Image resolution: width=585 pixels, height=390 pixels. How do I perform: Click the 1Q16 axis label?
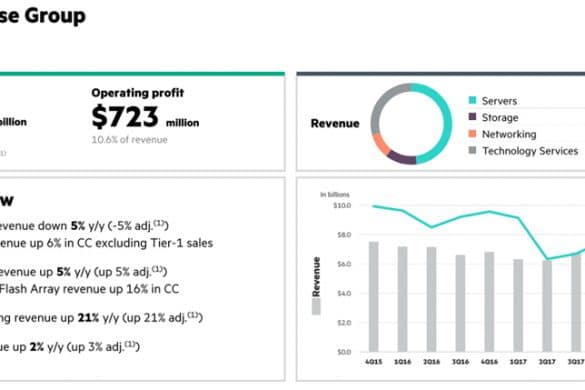coord(402,362)
